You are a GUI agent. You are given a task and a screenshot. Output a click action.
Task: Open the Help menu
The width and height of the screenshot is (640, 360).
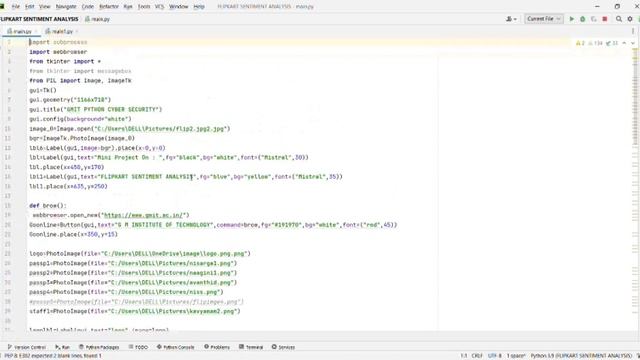tap(199, 7)
